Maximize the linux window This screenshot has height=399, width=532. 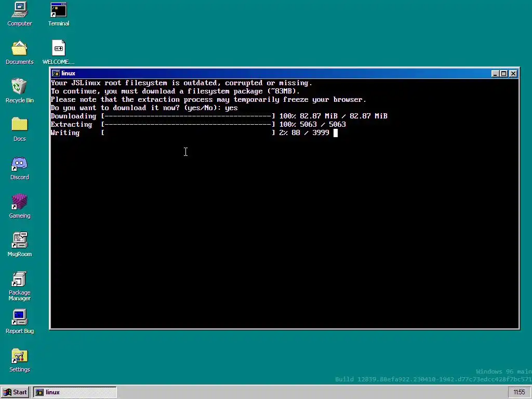[504, 74]
